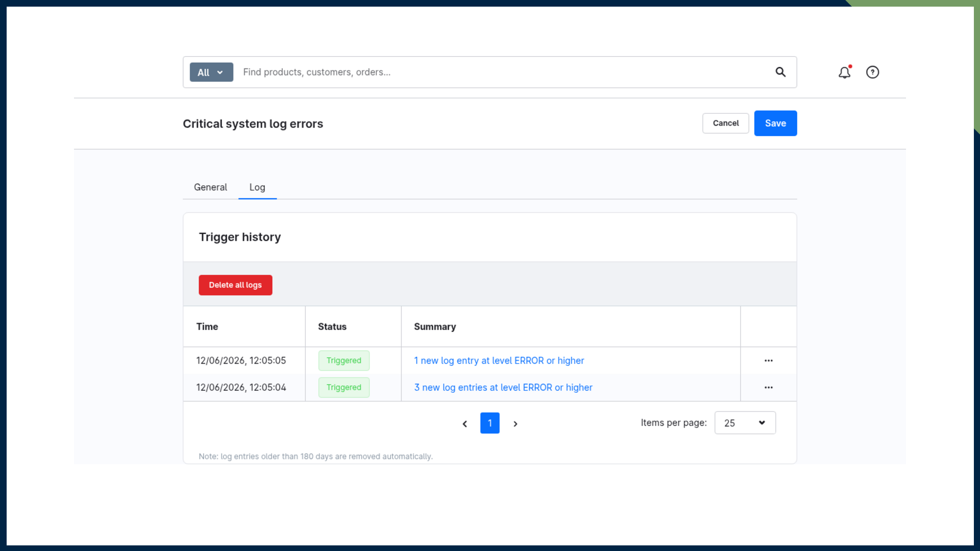
Task: Open the help question mark icon
Action: [x=873, y=72]
